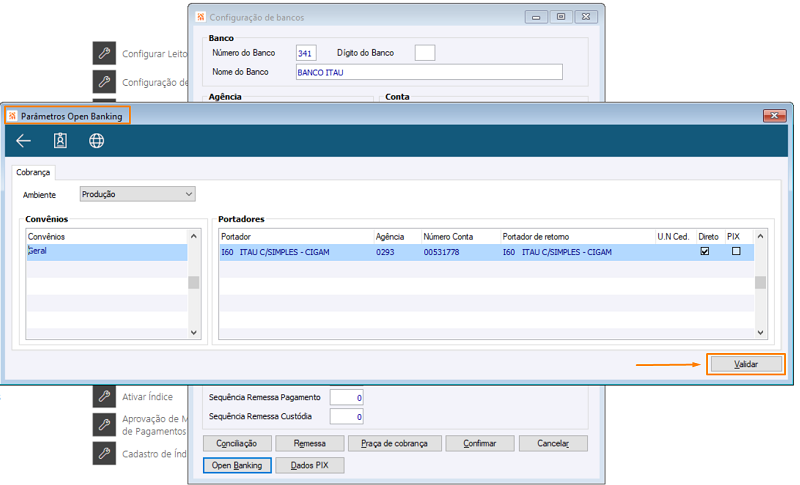800x485 pixels.
Task: Click the Praça de cobrança button
Action: click(x=394, y=443)
